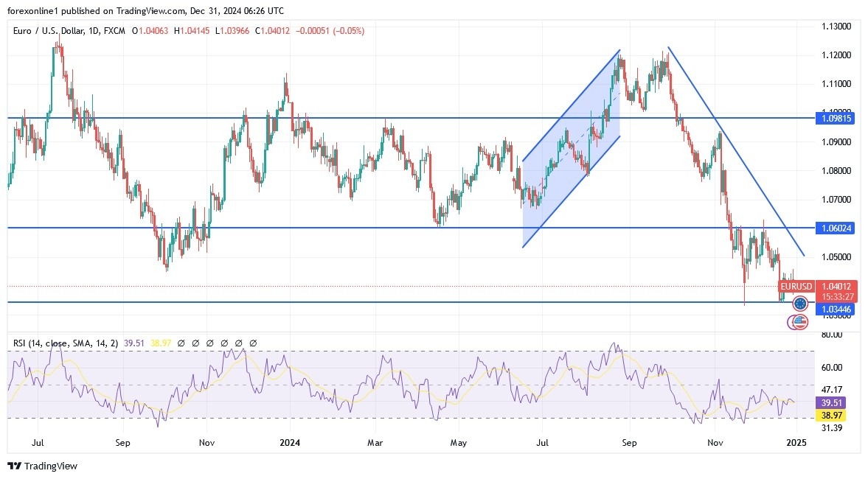868x479 pixels.
Task: Expand the RSI indicator settings from its legend
Action: click(66, 343)
